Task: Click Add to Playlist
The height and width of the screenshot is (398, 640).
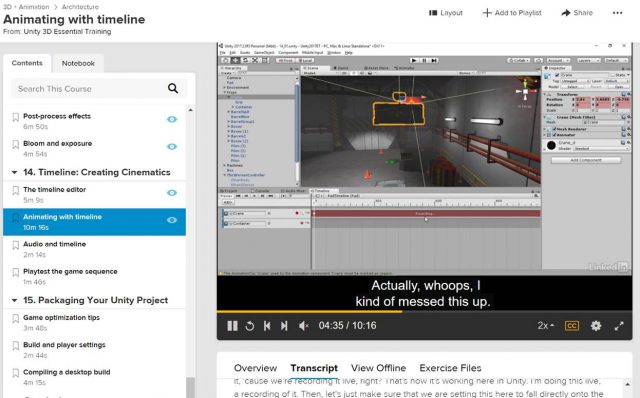Action: click(x=512, y=13)
